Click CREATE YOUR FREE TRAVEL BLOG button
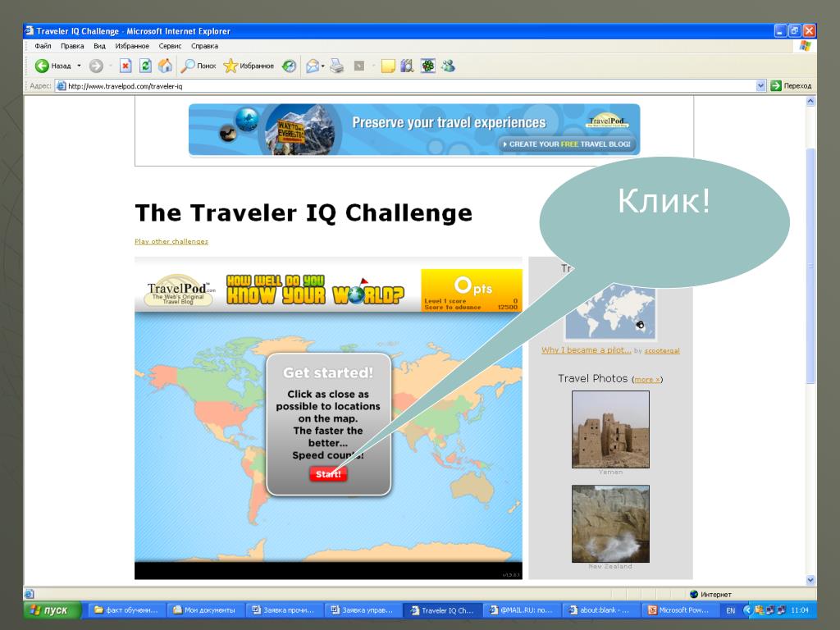This screenshot has width=840, height=630. point(567,144)
